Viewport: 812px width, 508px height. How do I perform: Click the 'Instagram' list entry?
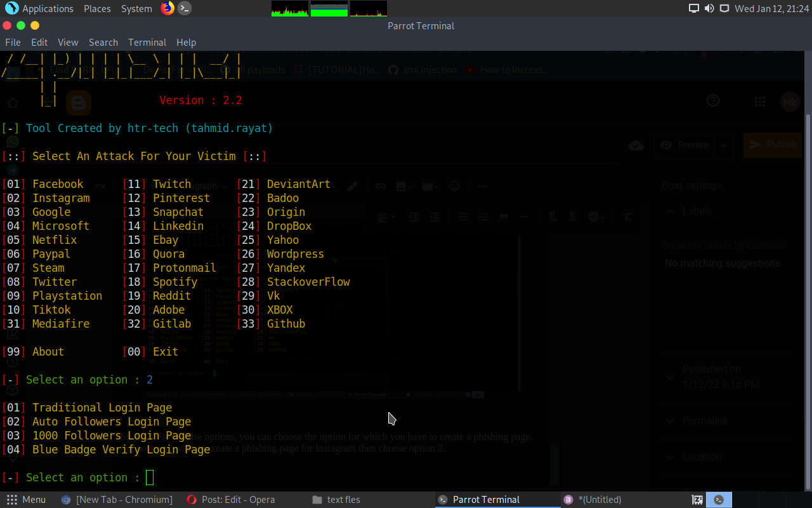coord(61,198)
